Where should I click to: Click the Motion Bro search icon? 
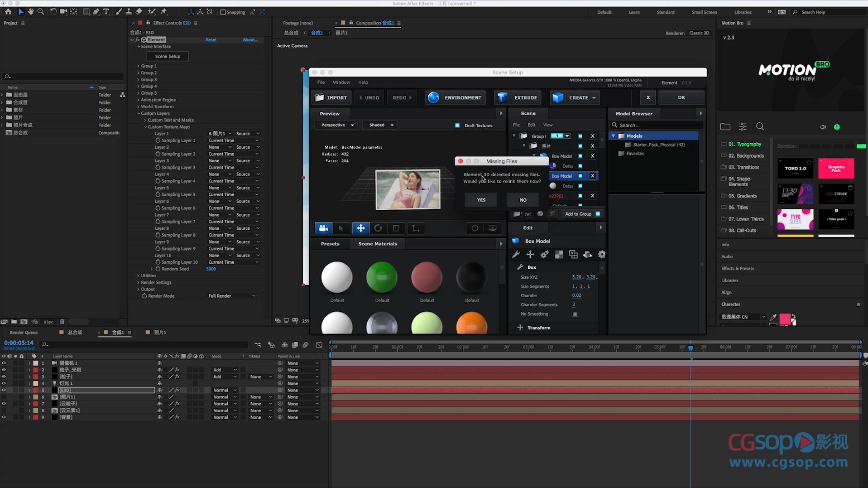[760, 127]
